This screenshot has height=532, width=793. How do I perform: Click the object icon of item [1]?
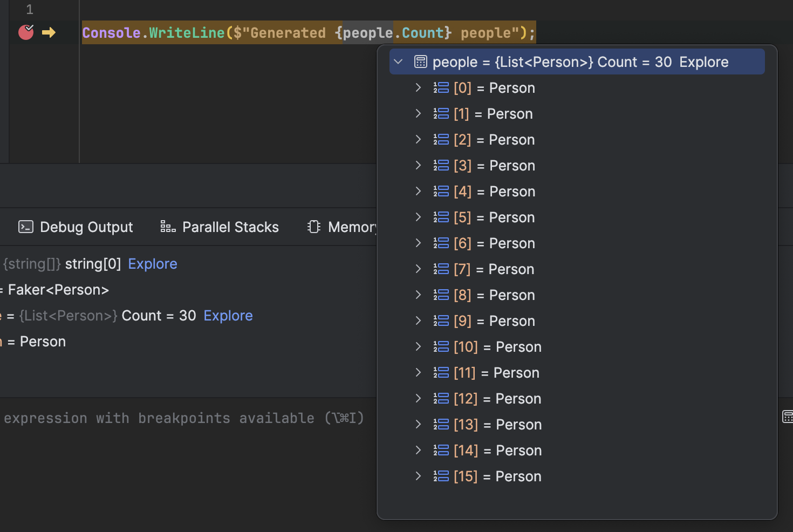(x=441, y=114)
